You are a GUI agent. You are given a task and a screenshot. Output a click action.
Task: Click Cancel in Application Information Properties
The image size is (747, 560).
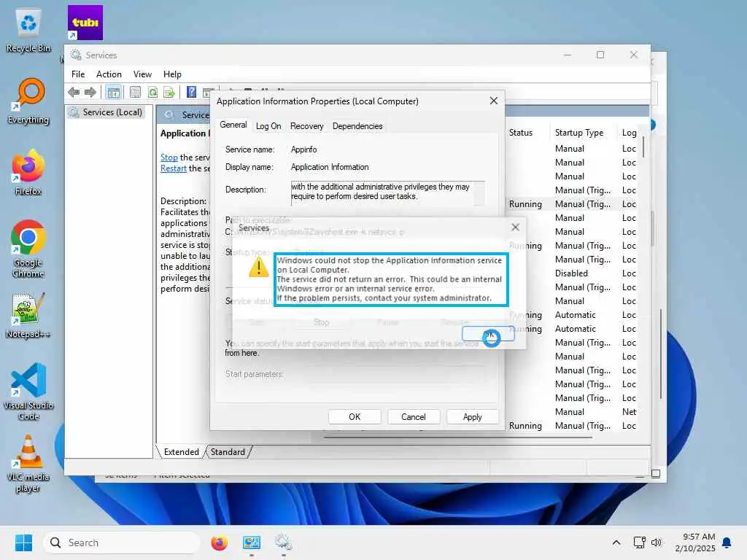coord(413,416)
